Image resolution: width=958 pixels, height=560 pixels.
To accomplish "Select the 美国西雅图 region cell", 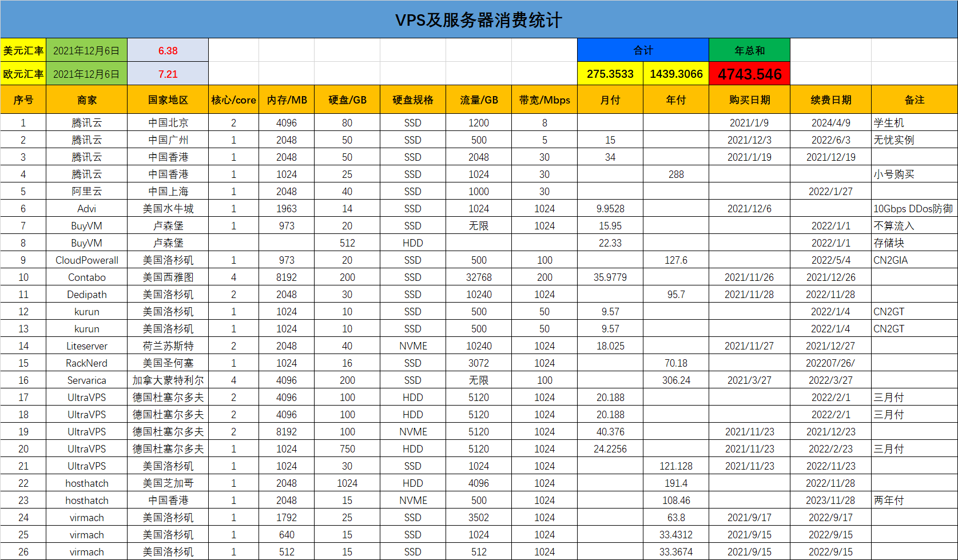I will coord(168,277).
